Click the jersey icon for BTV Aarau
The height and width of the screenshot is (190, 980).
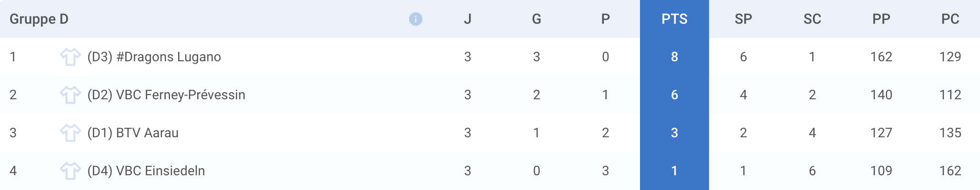coord(70,133)
